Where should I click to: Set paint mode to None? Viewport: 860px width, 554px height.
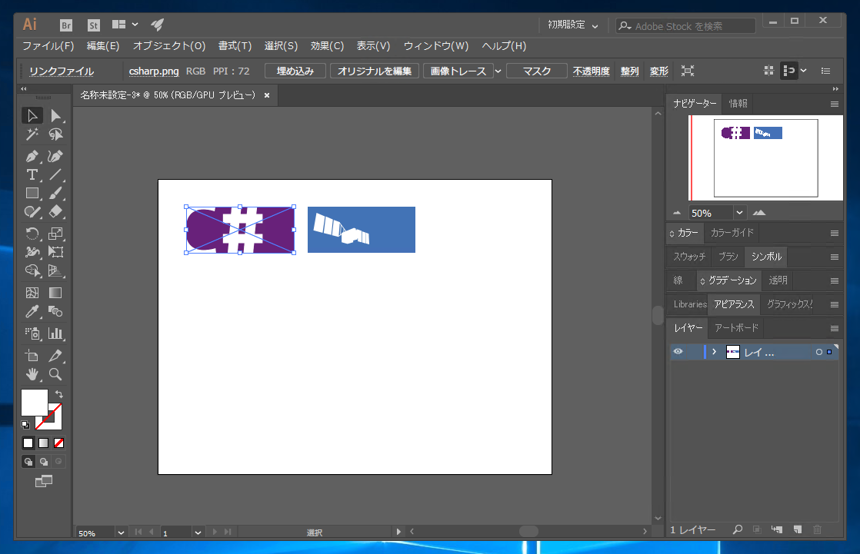point(59,443)
